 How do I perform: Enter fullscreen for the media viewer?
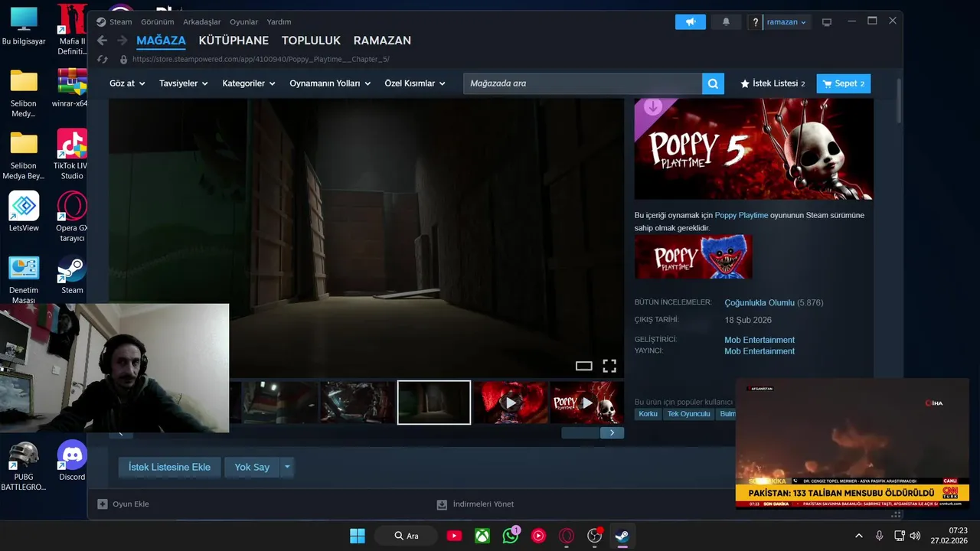pos(609,366)
